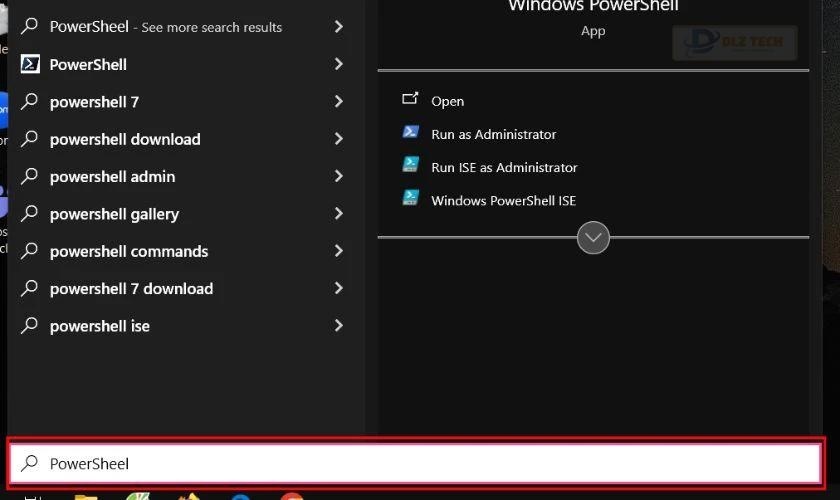Click the magnifier icon in the search box
This screenshot has width=840, height=500.
coord(29,463)
